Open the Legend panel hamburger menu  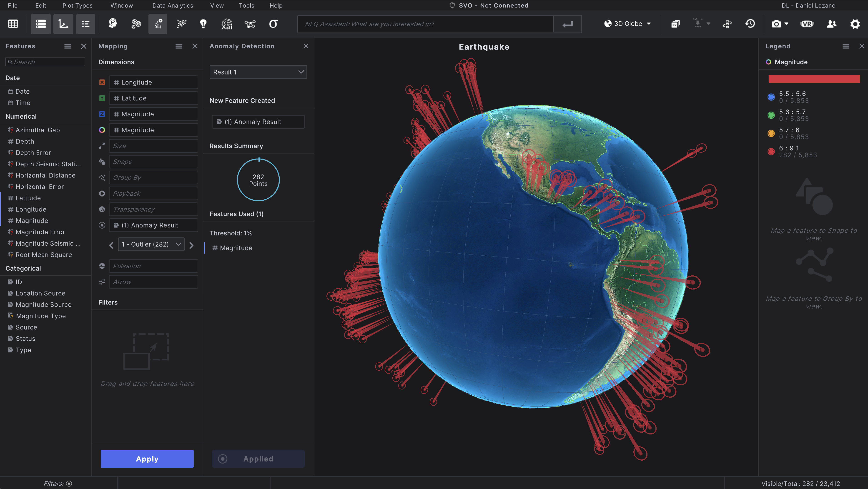[846, 46]
